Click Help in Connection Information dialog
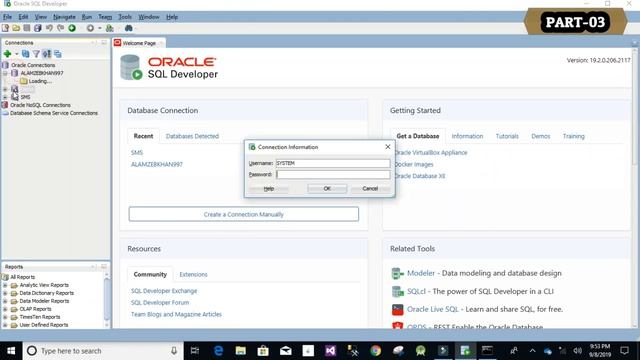 pyautogui.click(x=269, y=189)
